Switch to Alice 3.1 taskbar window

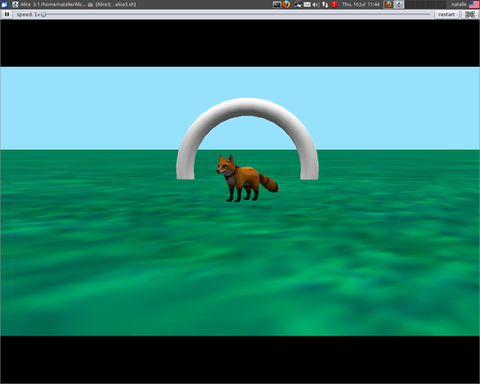[49, 4]
